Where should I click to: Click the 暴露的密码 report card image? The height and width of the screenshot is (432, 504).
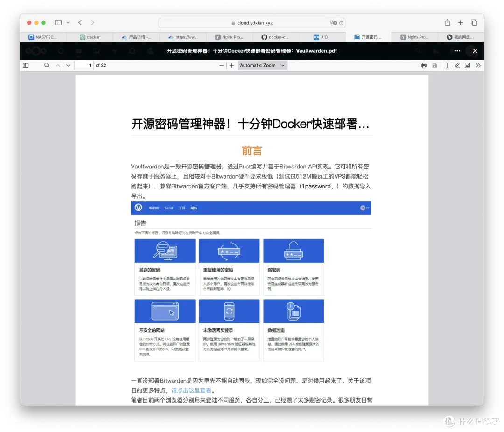tap(165, 251)
